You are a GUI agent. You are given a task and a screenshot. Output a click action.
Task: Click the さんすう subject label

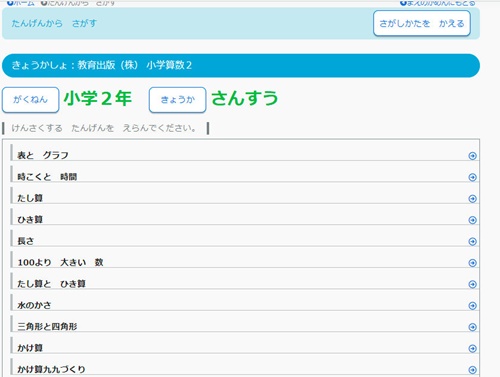pyautogui.click(x=244, y=99)
